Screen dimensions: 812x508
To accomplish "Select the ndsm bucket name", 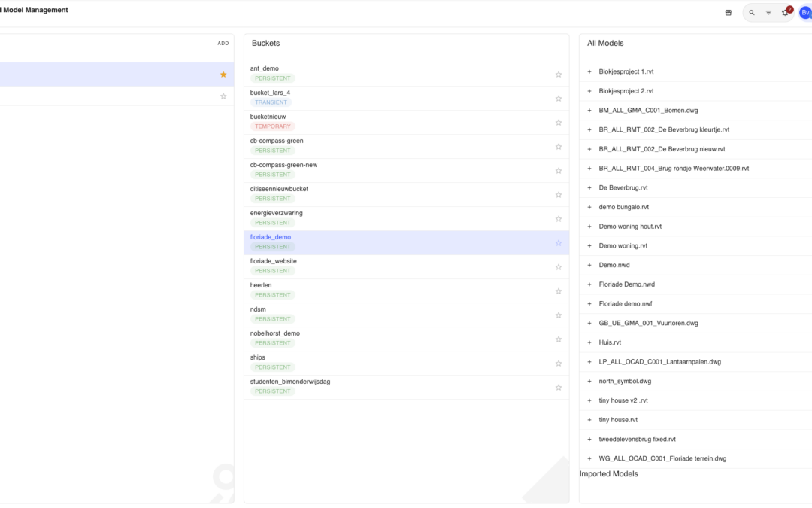I will (258, 309).
